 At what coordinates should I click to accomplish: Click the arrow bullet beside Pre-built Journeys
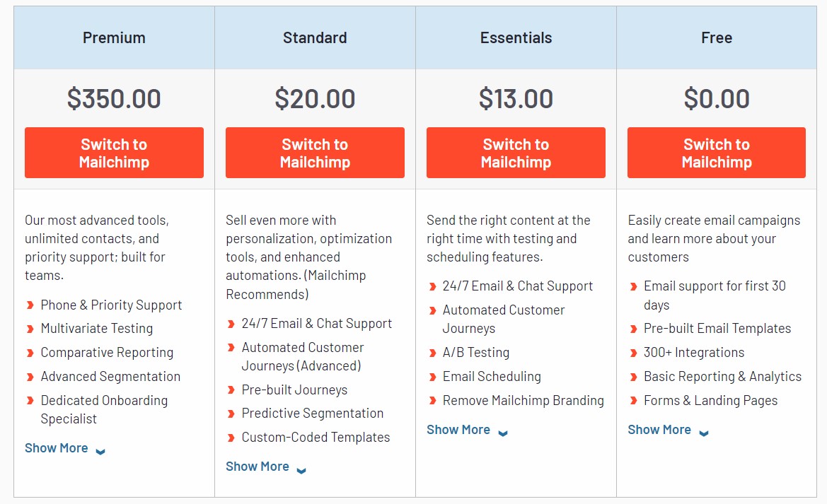coord(233,389)
